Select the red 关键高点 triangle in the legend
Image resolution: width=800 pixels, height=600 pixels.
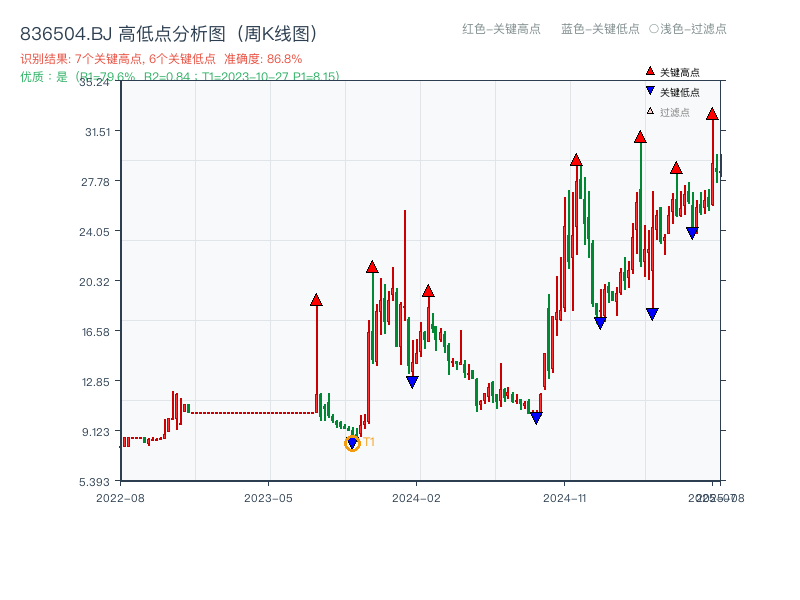[649, 71]
